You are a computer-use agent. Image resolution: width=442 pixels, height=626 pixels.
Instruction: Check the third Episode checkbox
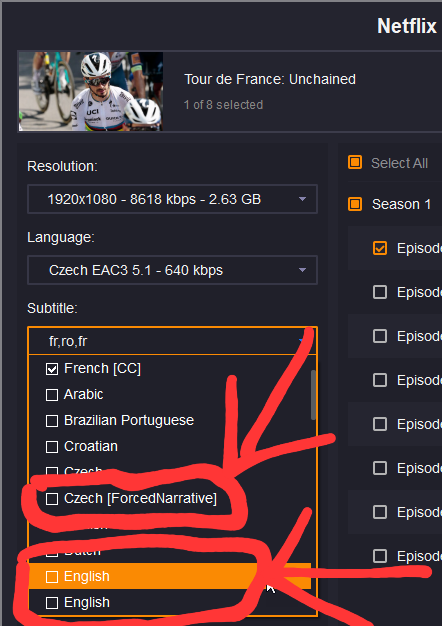pos(380,336)
